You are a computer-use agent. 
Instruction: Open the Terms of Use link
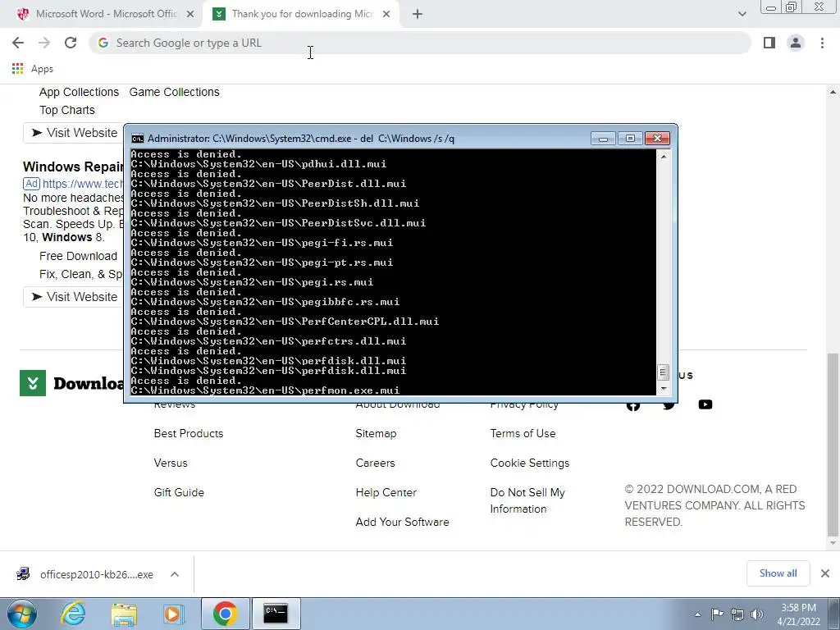523,433
